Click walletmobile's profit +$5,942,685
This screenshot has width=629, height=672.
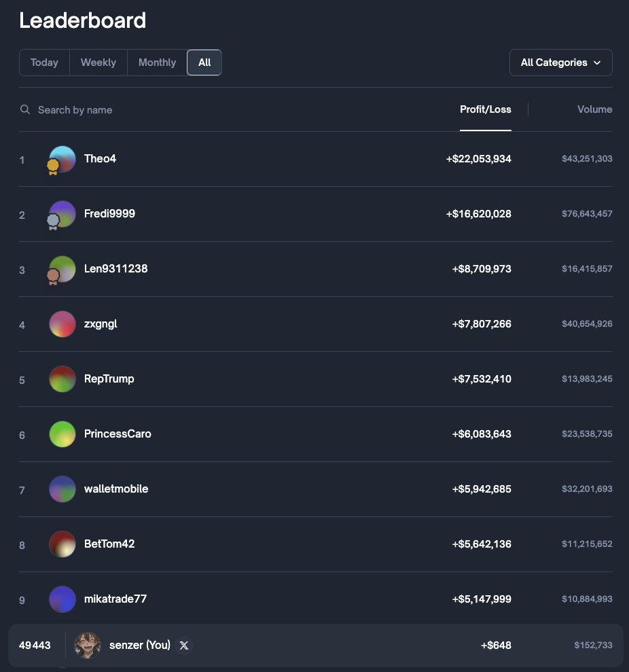(482, 489)
